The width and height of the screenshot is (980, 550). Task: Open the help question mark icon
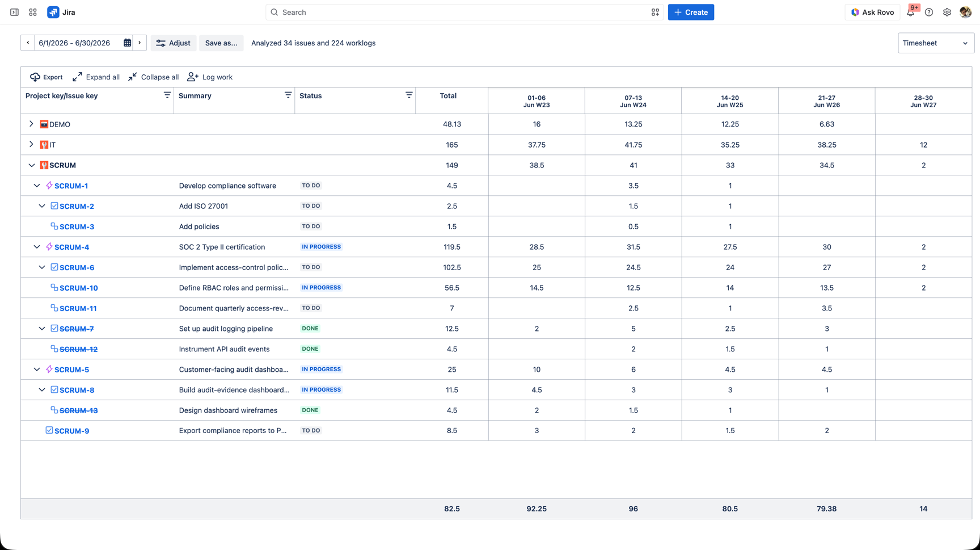tap(929, 12)
